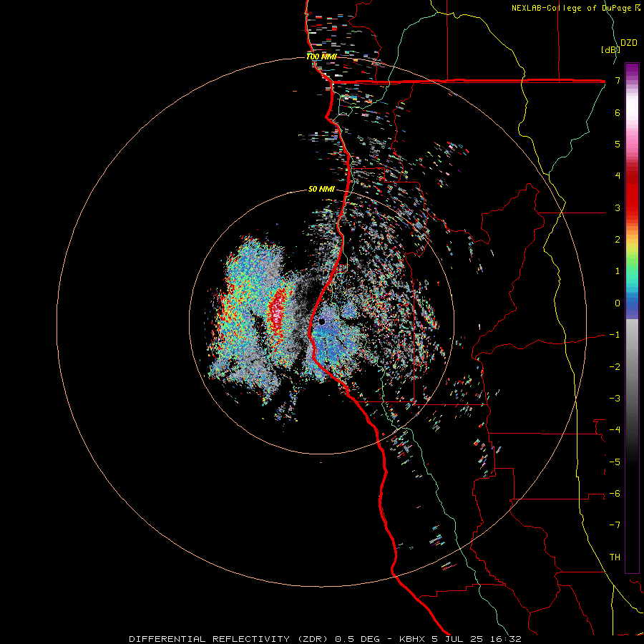Click the 16:32 timestamp
644x644 pixels.
[x=504, y=639]
